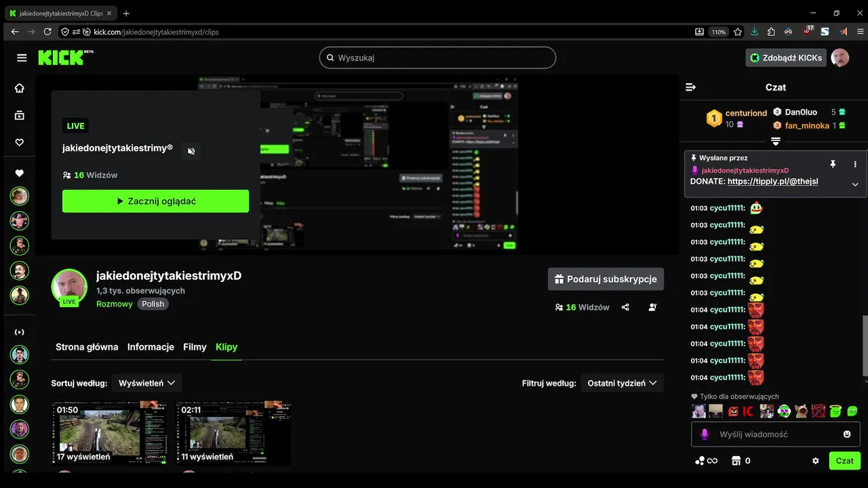Image resolution: width=868 pixels, height=488 pixels.
Task: Toggle follow using person-check icon
Action: 652,307
